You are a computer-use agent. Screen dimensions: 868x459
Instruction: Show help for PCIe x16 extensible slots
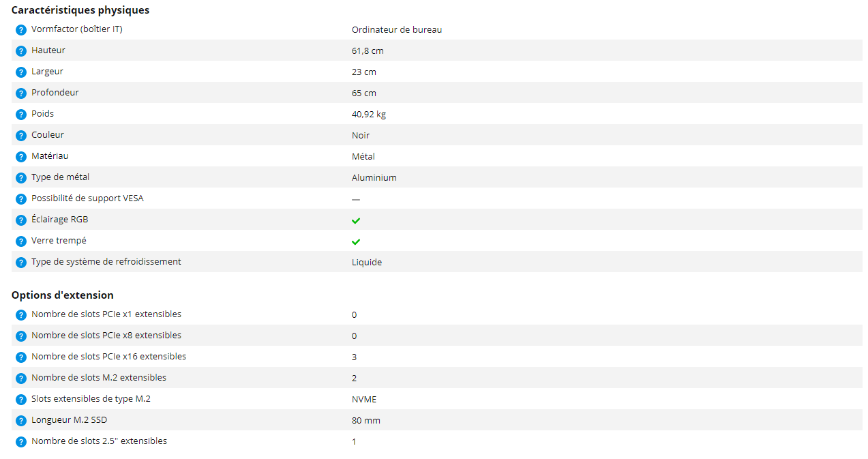pyautogui.click(x=21, y=357)
